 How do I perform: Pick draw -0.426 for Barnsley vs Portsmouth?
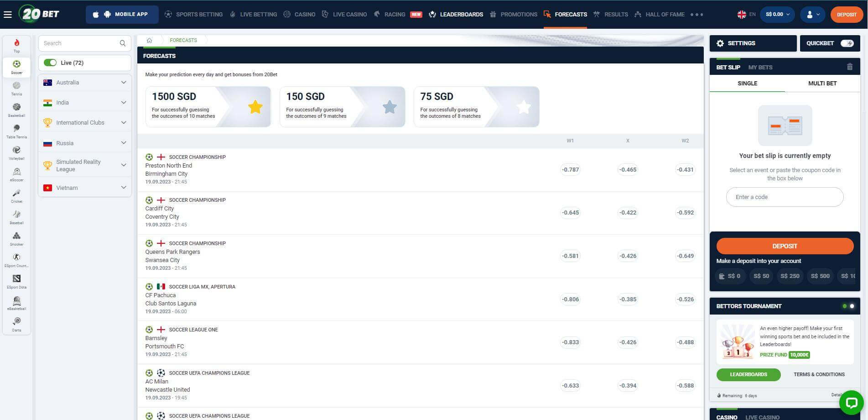click(x=628, y=342)
